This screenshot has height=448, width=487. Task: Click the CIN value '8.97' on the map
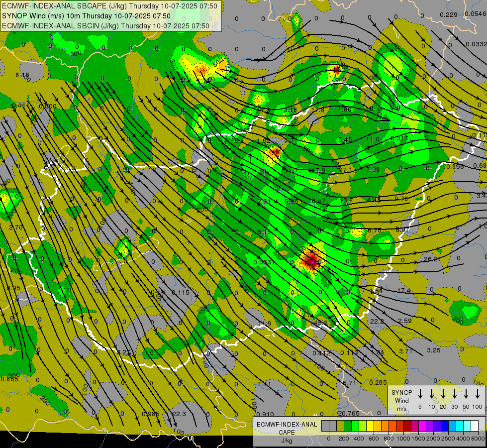(402, 230)
